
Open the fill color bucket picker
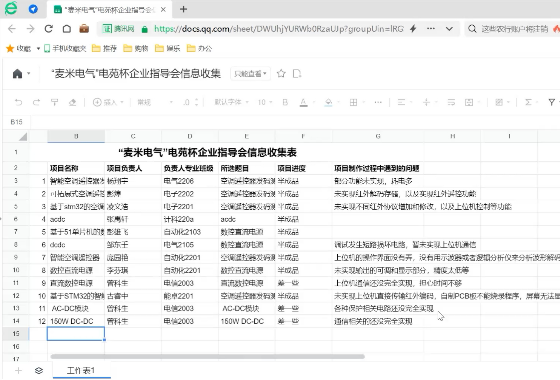[328, 102]
